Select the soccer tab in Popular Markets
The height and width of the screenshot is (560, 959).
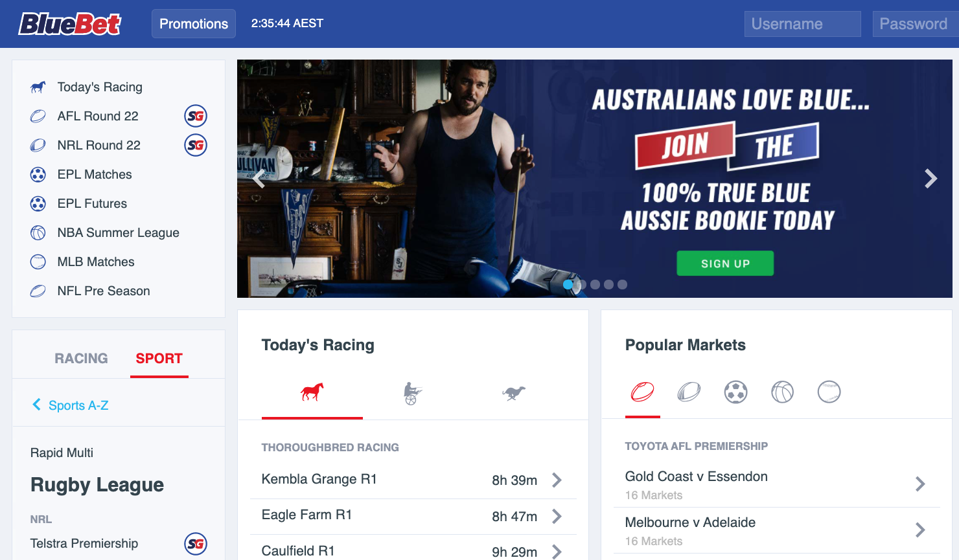735,392
